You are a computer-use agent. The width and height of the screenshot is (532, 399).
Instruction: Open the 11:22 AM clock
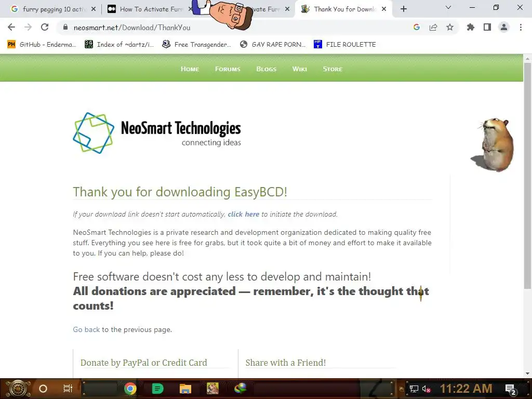pos(466,389)
